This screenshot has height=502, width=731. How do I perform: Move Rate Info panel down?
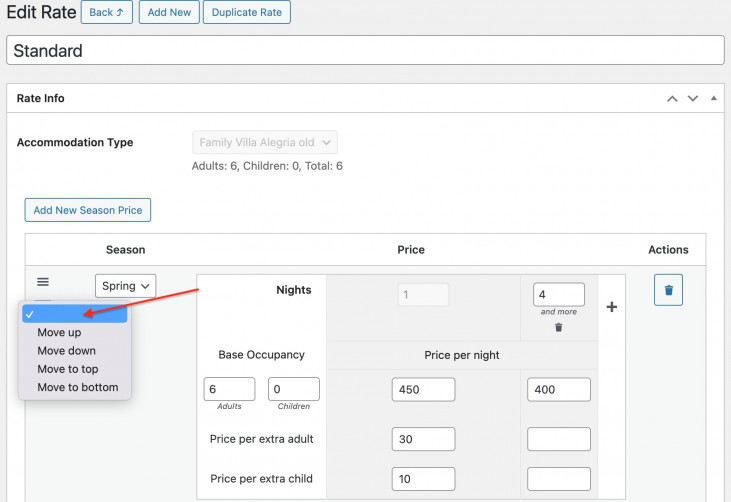pos(692,99)
